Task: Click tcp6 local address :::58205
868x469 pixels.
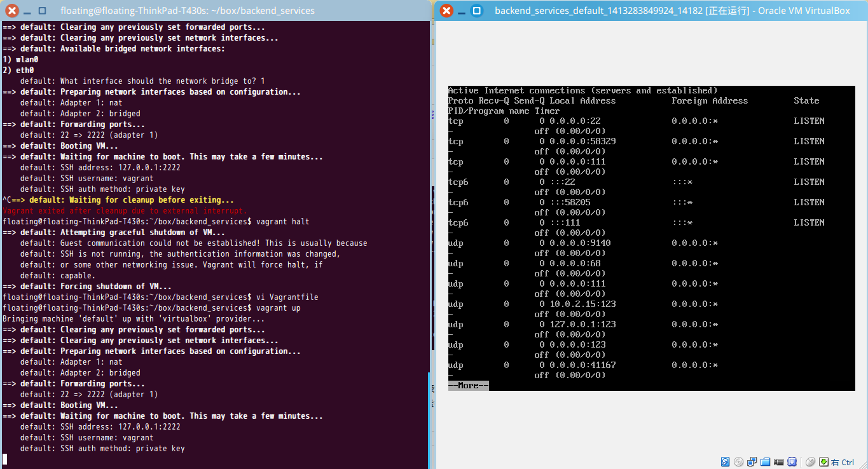Action: click(x=570, y=203)
